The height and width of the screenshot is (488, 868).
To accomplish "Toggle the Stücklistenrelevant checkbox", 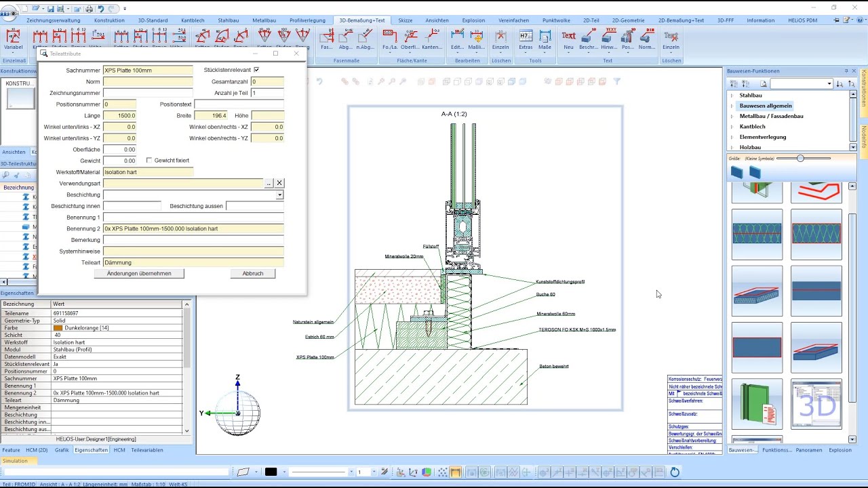I will tap(256, 70).
